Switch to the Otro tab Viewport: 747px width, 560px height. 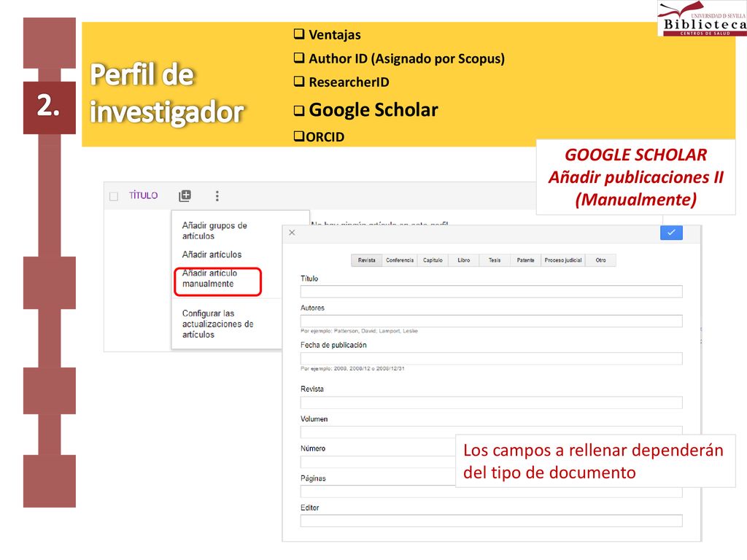(x=601, y=260)
